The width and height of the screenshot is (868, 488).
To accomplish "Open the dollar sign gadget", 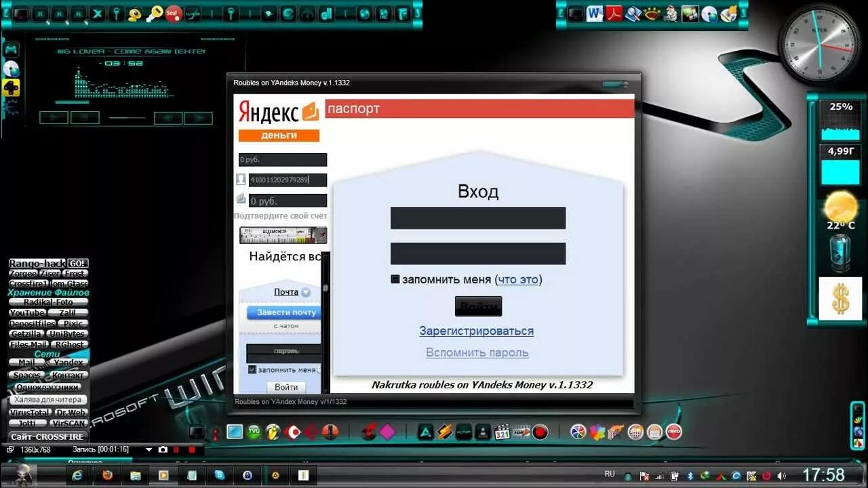I will 840,298.
